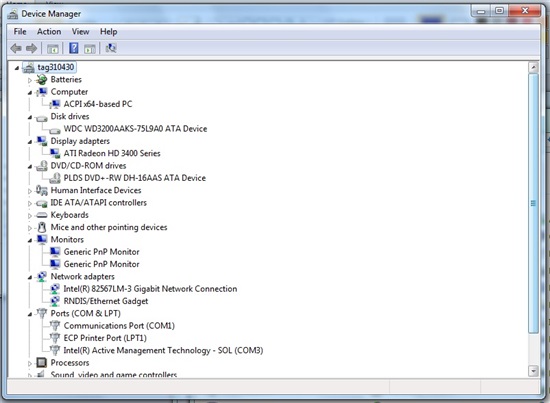Click the Back arrow toolbar icon

pos(16,48)
